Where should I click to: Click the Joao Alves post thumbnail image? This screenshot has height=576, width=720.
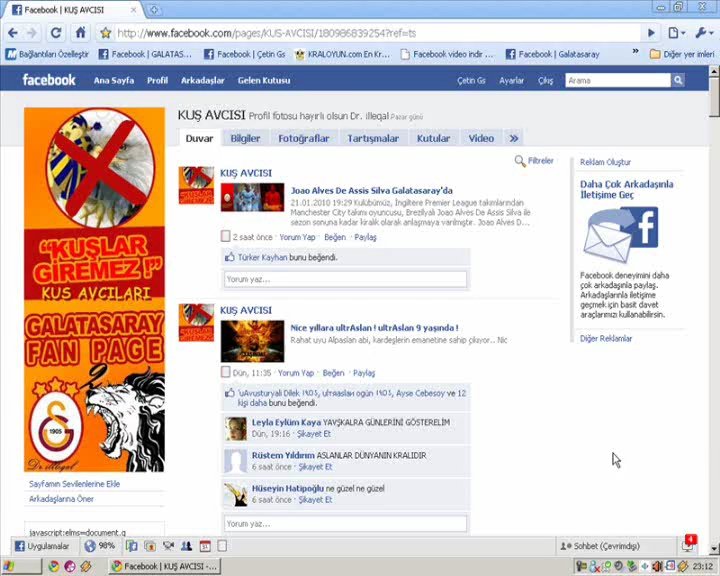coord(252,198)
